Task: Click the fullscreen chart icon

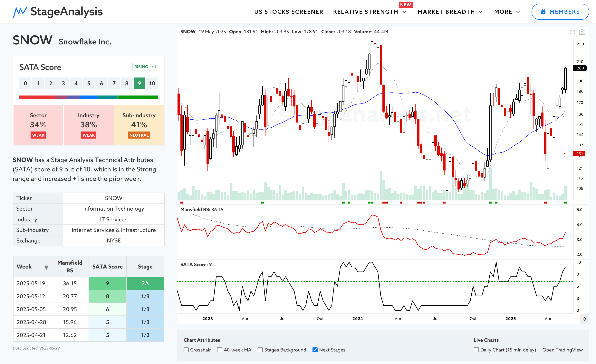Action: tap(572, 32)
